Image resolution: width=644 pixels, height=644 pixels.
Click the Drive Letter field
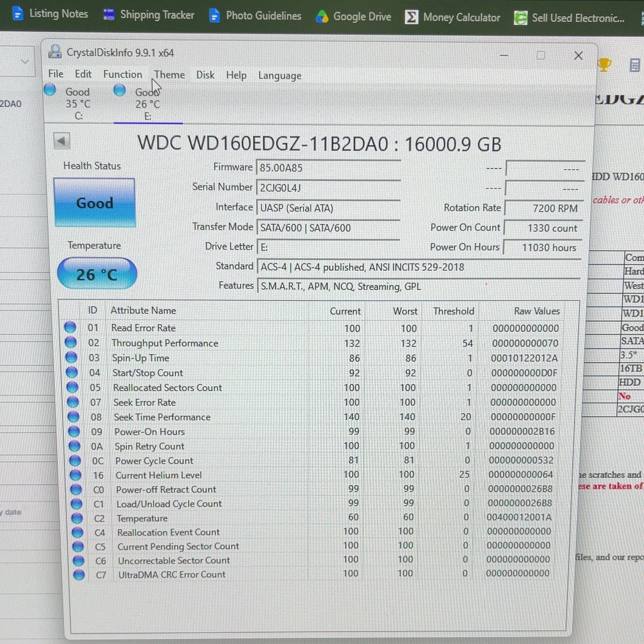(x=328, y=247)
